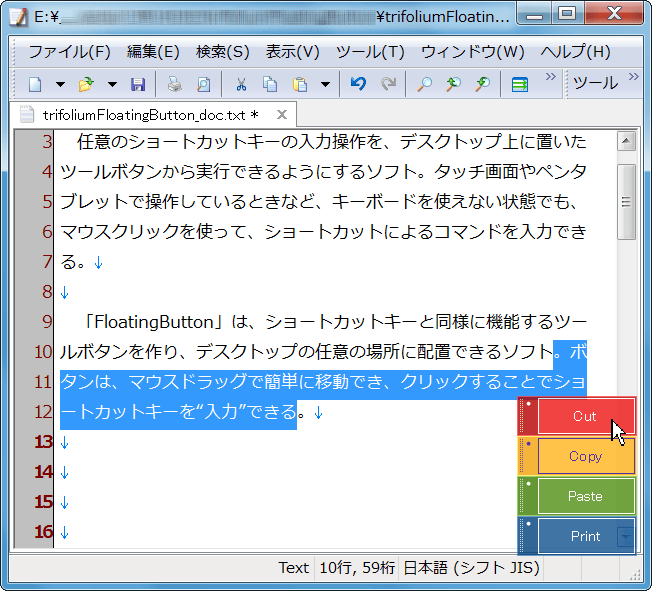Open the 検索(S) menu
The width and height of the screenshot is (652, 591).
[222, 52]
